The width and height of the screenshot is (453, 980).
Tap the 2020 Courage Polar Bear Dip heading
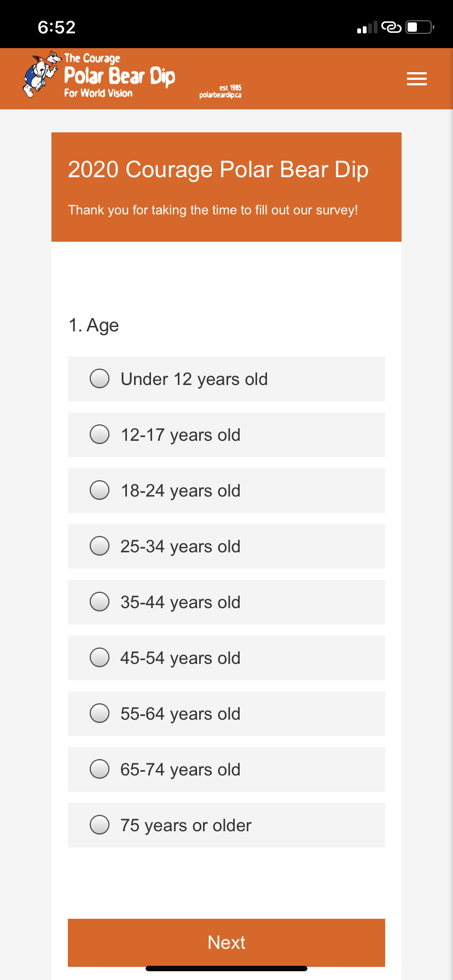[x=218, y=170]
